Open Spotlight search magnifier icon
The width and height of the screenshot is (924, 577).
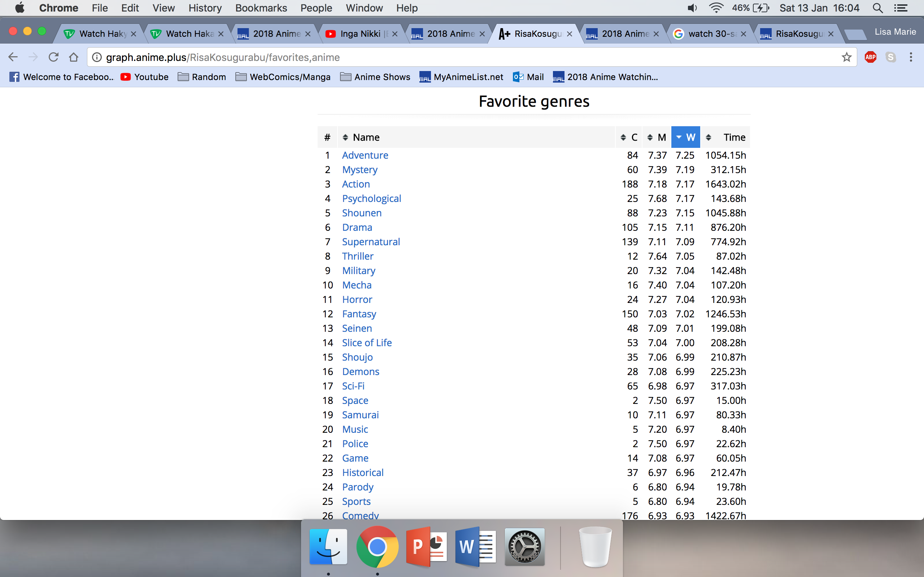click(877, 8)
